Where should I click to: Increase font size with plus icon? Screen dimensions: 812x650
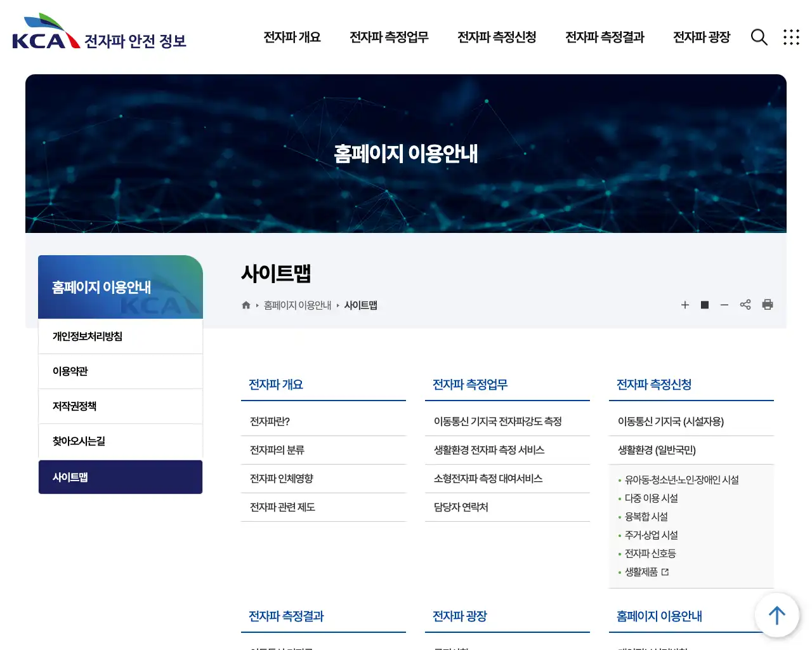(x=685, y=305)
